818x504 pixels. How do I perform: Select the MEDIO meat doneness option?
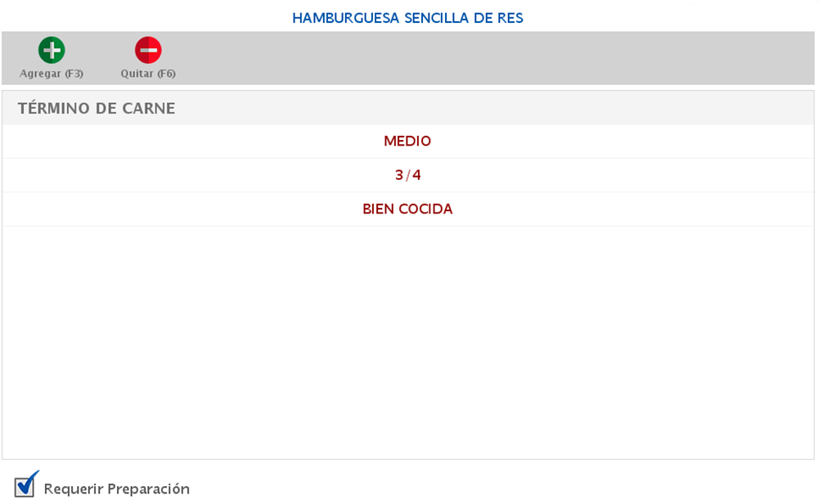pyautogui.click(x=407, y=142)
